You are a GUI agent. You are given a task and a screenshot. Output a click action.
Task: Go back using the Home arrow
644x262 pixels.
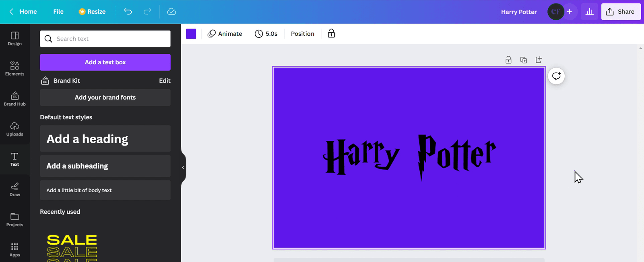11,12
